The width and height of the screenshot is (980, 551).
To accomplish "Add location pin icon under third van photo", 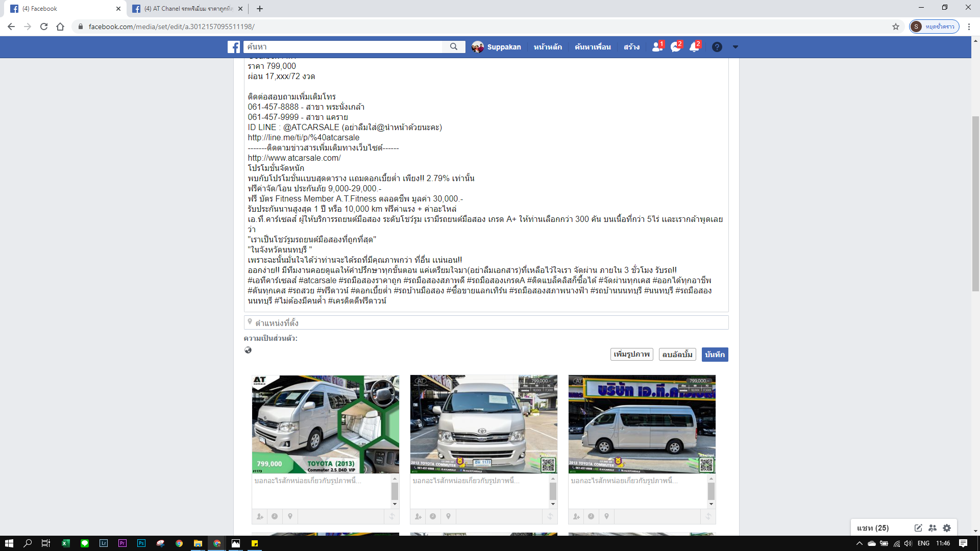I will [x=606, y=516].
